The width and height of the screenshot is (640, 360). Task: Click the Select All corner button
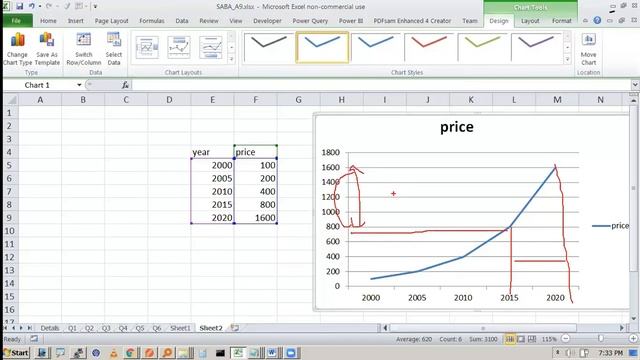click(x=11, y=100)
